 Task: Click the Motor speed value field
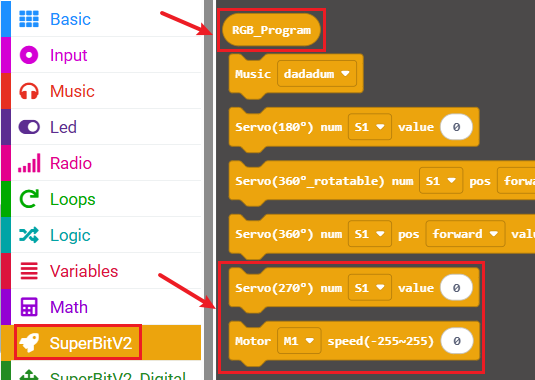click(x=457, y=341)
